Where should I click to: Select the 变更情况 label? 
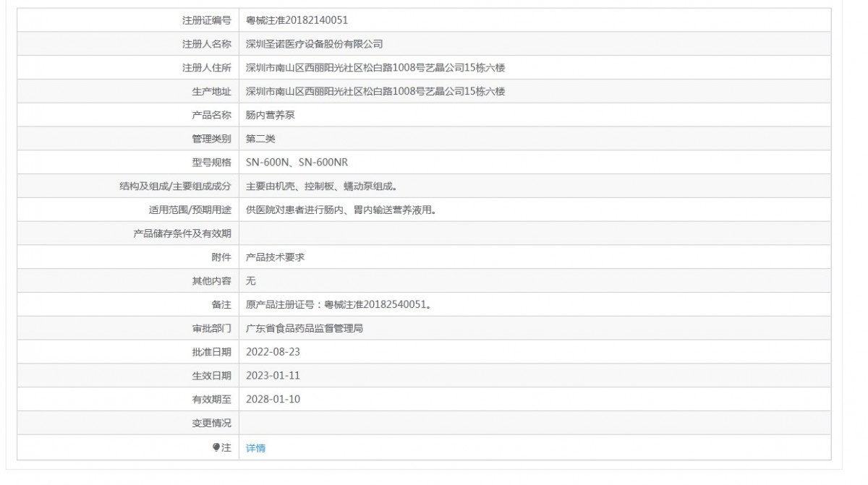pos(211,424)
